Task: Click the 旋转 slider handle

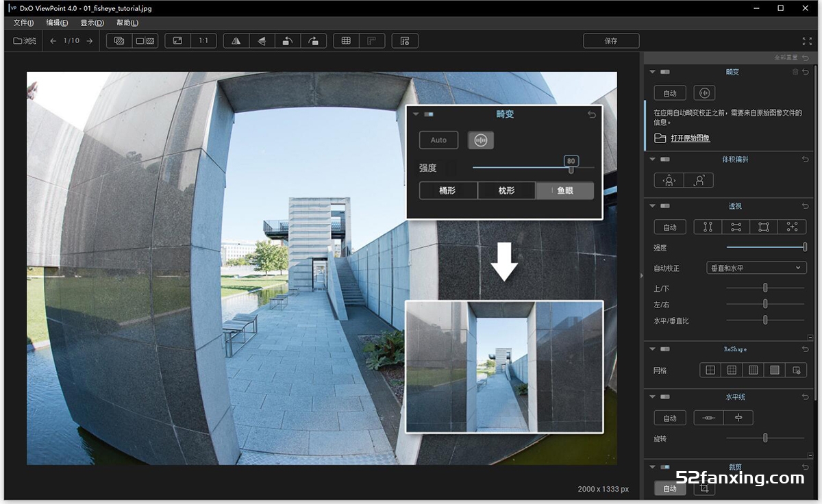Action: [765, 438]
